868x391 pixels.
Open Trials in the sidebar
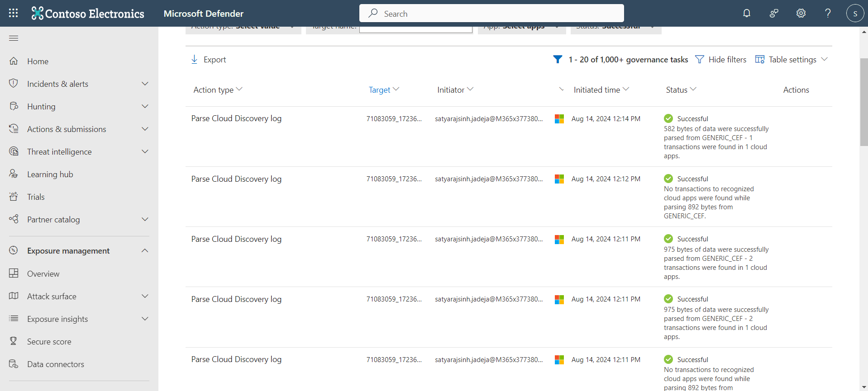tap(36, 197)
